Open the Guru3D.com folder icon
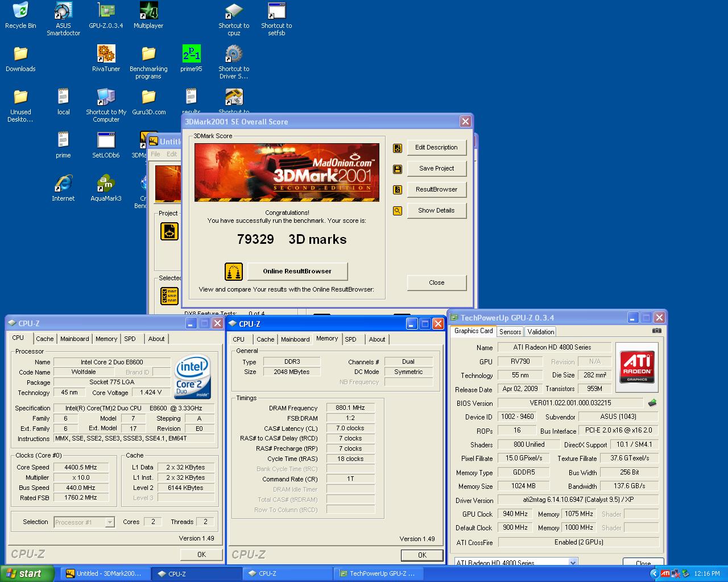 coord(148,102)
